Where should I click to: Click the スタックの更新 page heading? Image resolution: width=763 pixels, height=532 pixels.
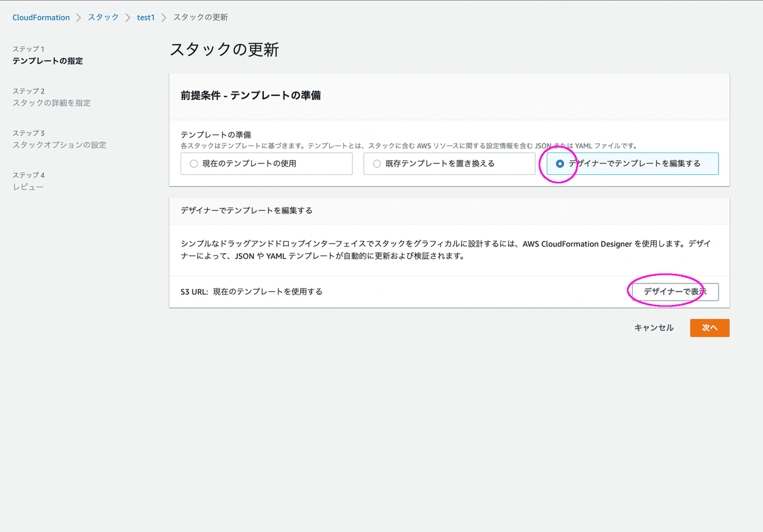click(x=224, y=50)
